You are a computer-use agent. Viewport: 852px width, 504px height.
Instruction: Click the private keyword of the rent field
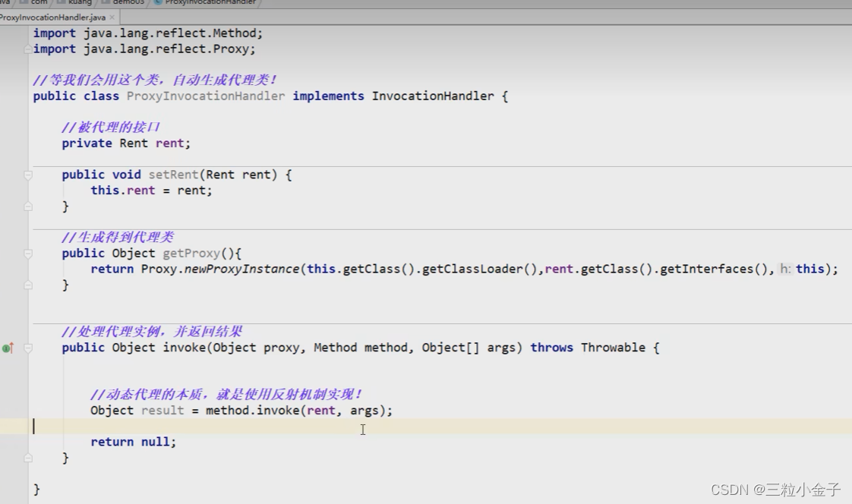[x=87, y=143]
